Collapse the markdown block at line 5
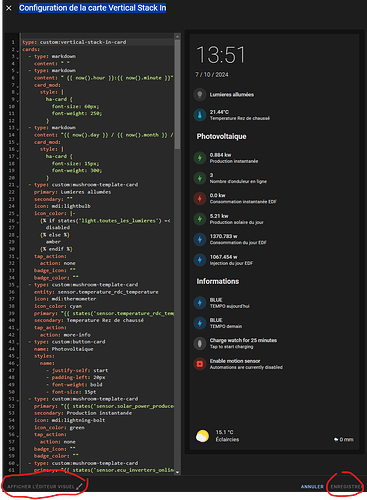The image size is (367, 500). tap(17, 71)
